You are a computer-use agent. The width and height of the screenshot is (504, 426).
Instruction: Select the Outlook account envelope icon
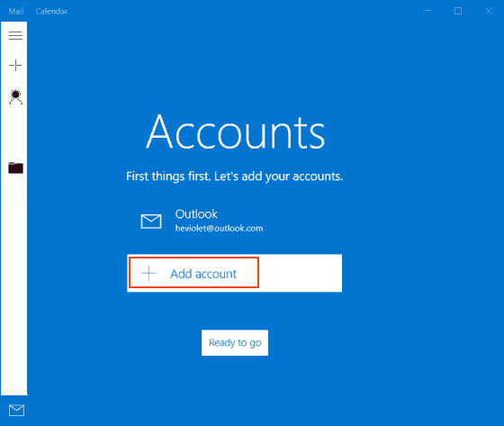coord(151,221)
